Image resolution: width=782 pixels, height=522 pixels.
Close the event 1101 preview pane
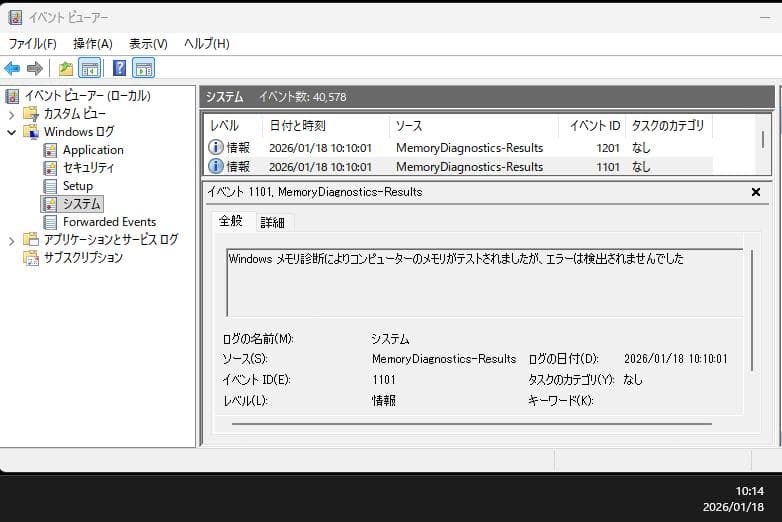(756, 192)
